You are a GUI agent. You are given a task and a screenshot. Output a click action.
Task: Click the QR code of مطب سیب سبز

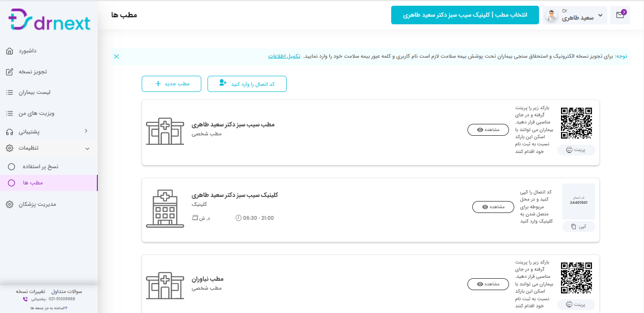point(576,123)
